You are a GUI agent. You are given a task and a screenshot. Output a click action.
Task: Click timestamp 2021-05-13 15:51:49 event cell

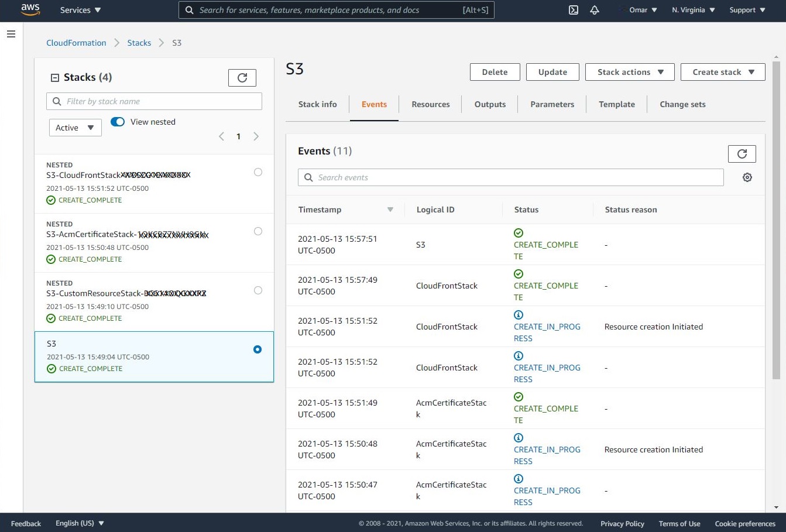tap(338, 409)
